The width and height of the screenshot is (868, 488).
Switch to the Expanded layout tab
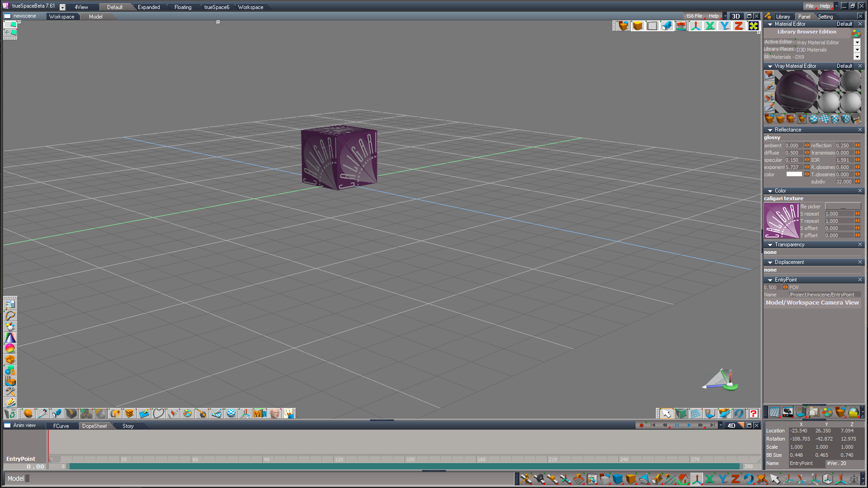coord(149,7)
